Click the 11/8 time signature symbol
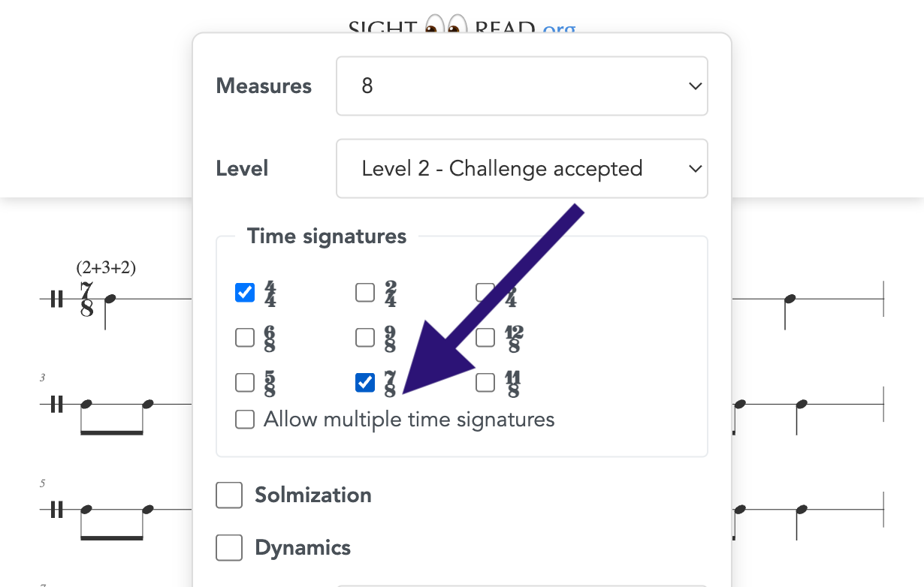 pos(511,383)
